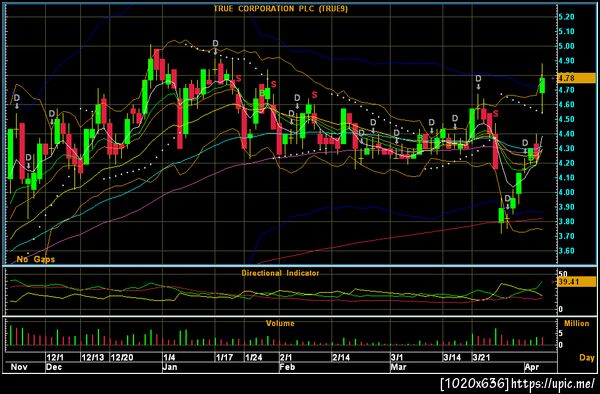
Task: Click the 4.60 price axis label
Action: point(566,105)
